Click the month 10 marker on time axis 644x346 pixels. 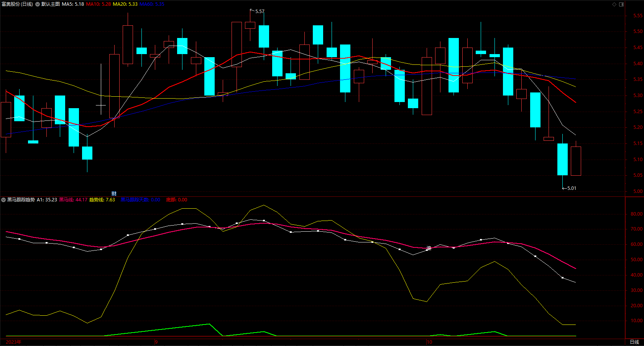point(429,342)
